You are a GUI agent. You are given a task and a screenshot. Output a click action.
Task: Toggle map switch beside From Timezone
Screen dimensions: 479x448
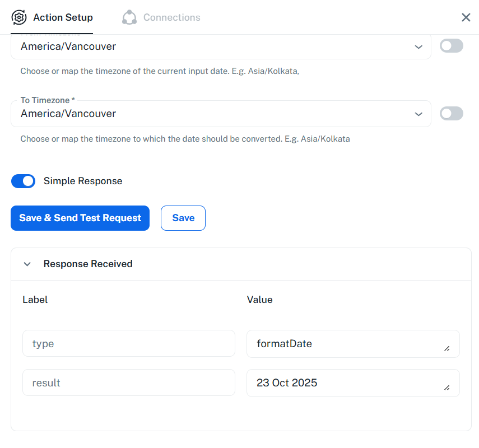(x=451, y=46)
